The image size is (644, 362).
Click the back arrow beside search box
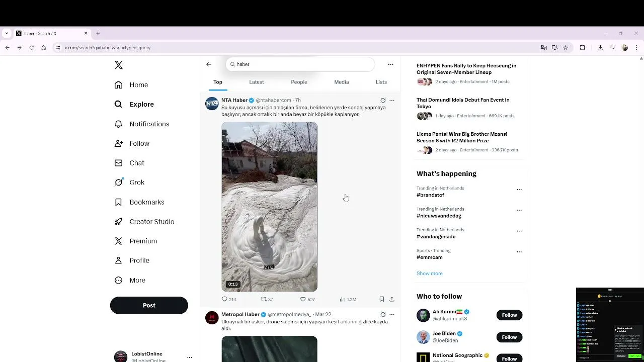click(x=209, y=64)
